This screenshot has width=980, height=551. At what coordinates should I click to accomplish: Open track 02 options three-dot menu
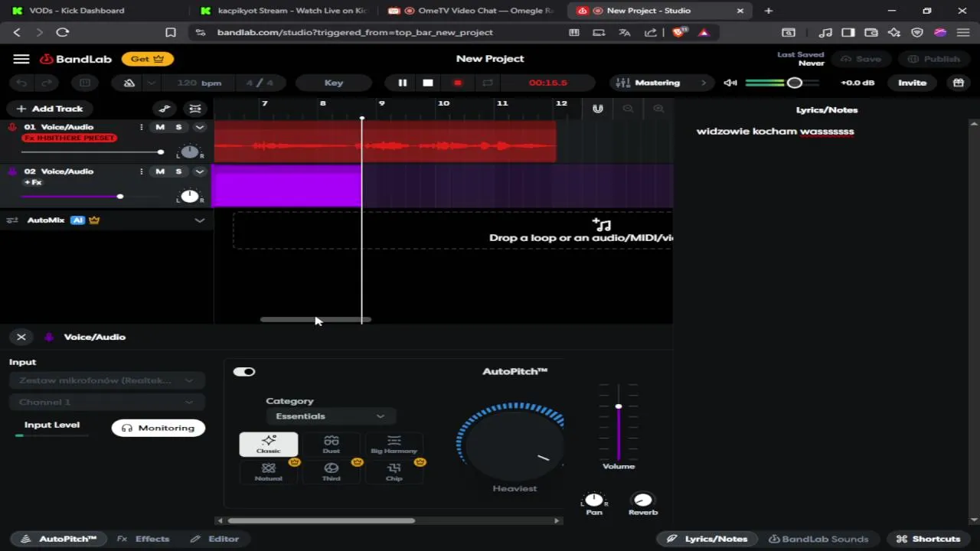(x=141, y=171)
